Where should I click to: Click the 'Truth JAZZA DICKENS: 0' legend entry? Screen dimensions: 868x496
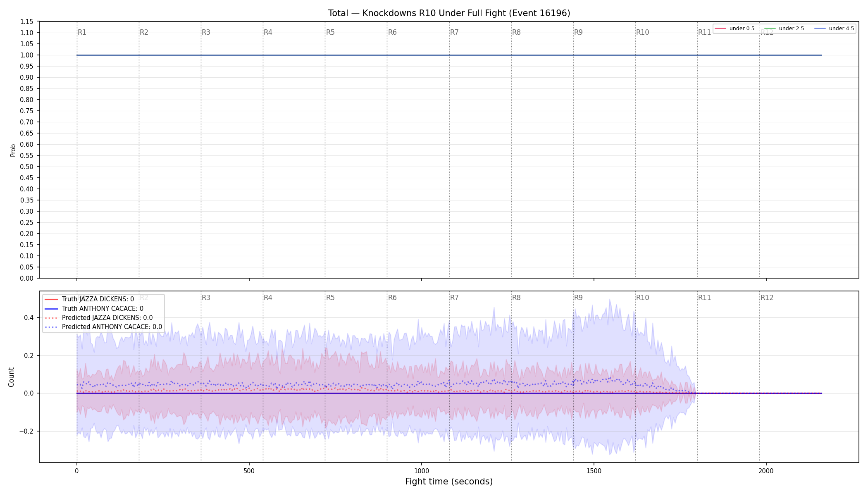[x=89, y=299]
